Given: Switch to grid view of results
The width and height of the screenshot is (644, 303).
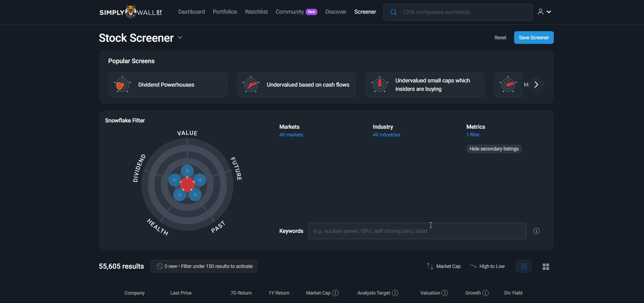Looking at the screenshot, I should pyautogui.click(x=546, y=267).
